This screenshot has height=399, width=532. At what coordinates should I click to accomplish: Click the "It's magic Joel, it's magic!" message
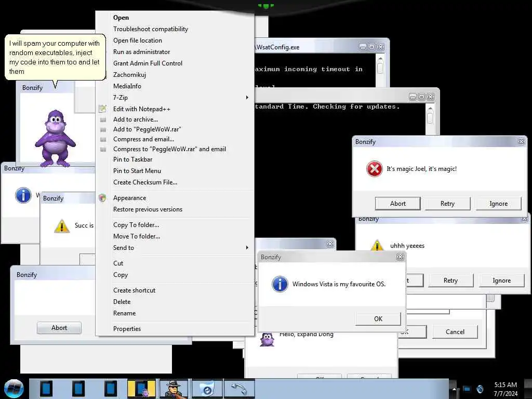[x=422, y=169]
